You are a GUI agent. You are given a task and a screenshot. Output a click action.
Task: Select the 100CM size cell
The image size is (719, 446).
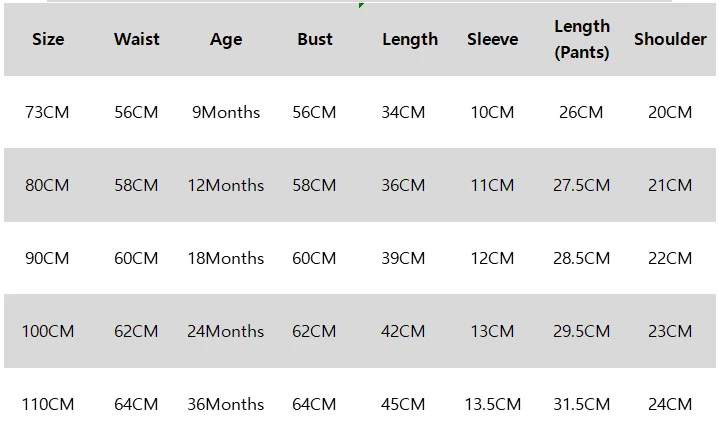tap(48, 331)
